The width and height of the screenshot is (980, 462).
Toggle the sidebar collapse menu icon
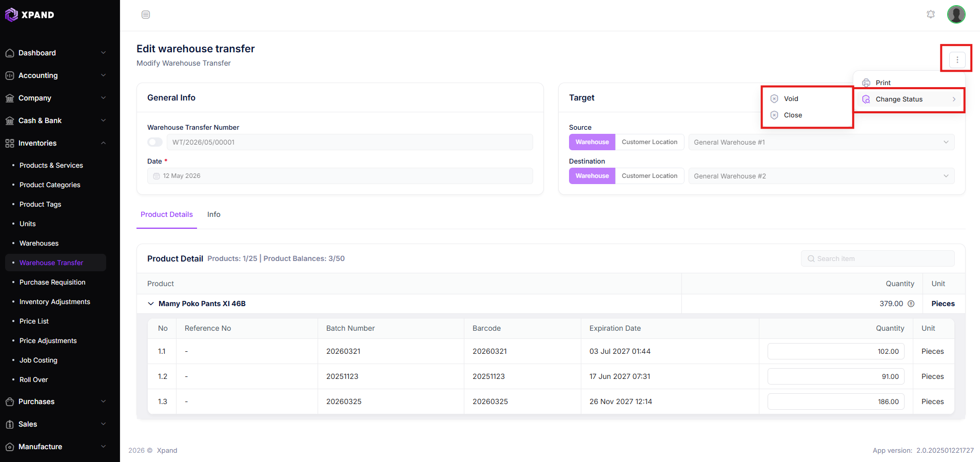(146, 14)
